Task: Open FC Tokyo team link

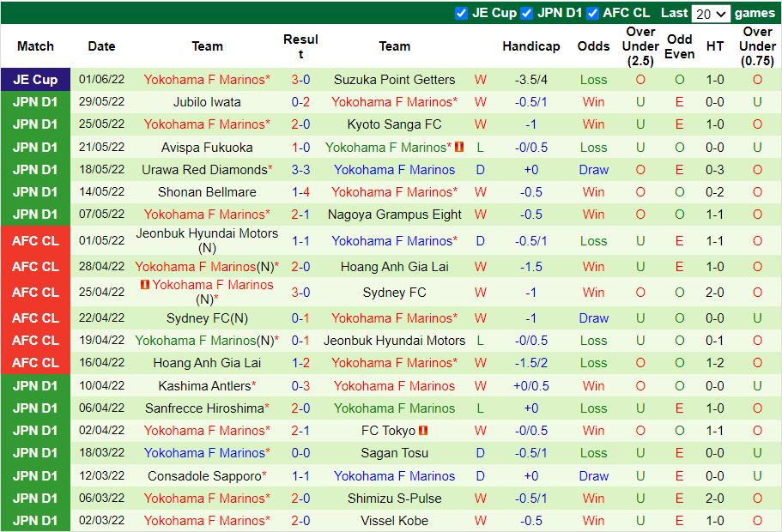Action: coord(389,430)
